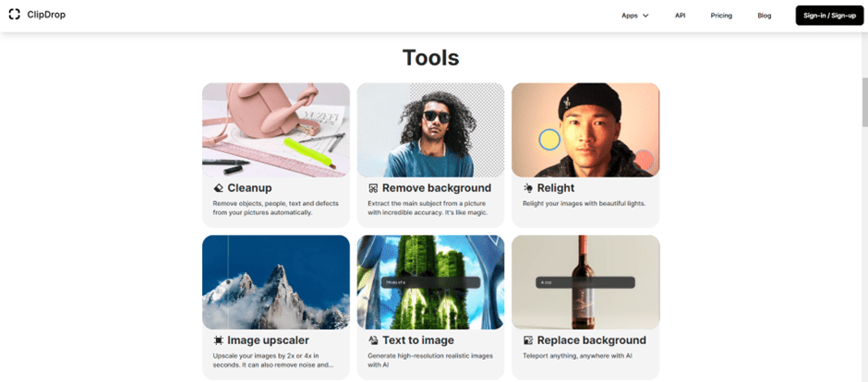The width and height of the screenshot is (868, 382).
Task: Click the yellow light circle in Relight
Action: 549,140
